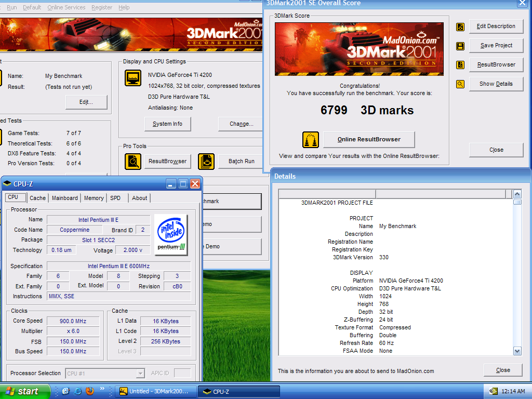Click the Online ResultBrowser trees icon

click(x=311, y=140)
